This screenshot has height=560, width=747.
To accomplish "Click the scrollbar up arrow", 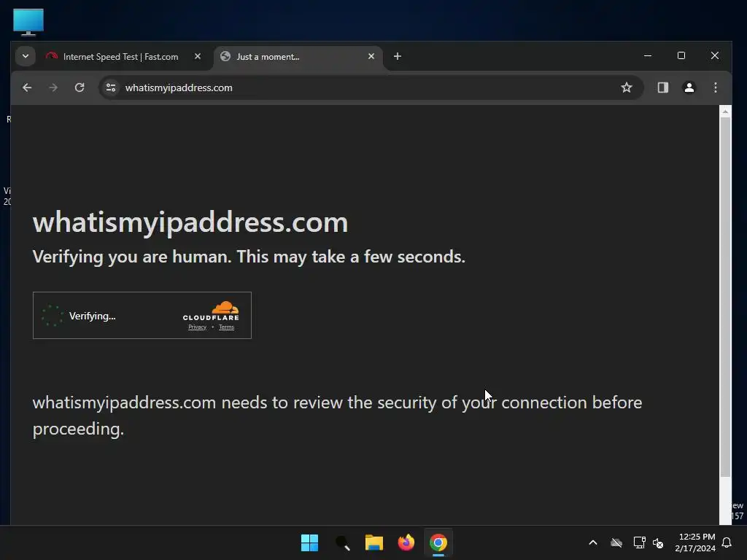I will click(725, 112).
